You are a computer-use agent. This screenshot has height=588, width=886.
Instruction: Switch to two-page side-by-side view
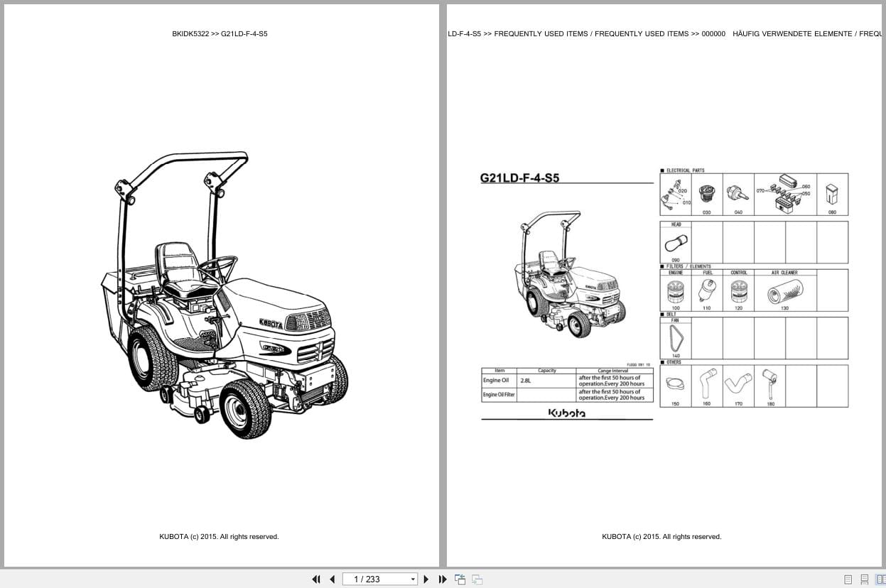[x=880, y=579]
